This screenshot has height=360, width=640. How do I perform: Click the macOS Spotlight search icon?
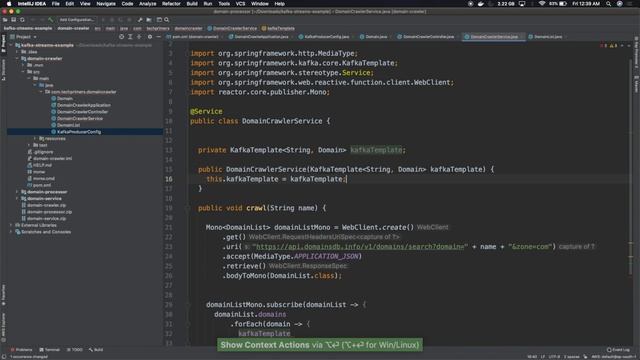[609, 4]
